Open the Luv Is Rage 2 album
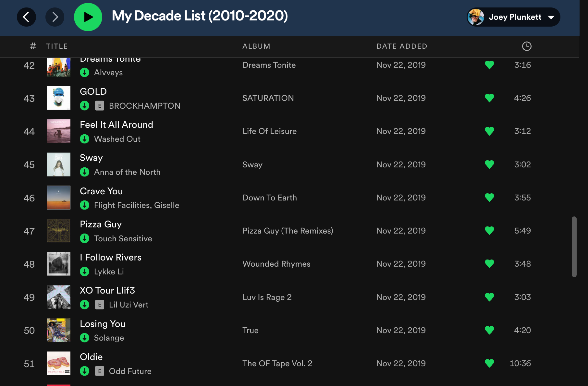The width and height of the screenshot is (588, 386). [x=267, y=297]
